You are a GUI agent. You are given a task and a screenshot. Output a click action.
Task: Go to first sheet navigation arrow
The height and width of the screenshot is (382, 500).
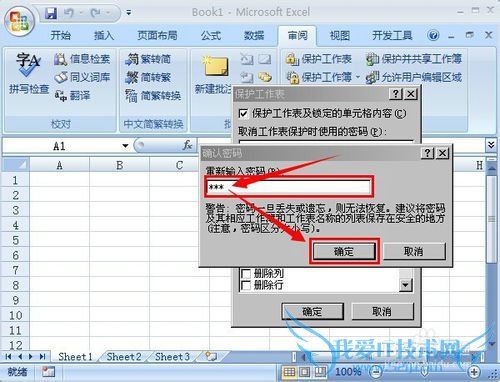9,357
